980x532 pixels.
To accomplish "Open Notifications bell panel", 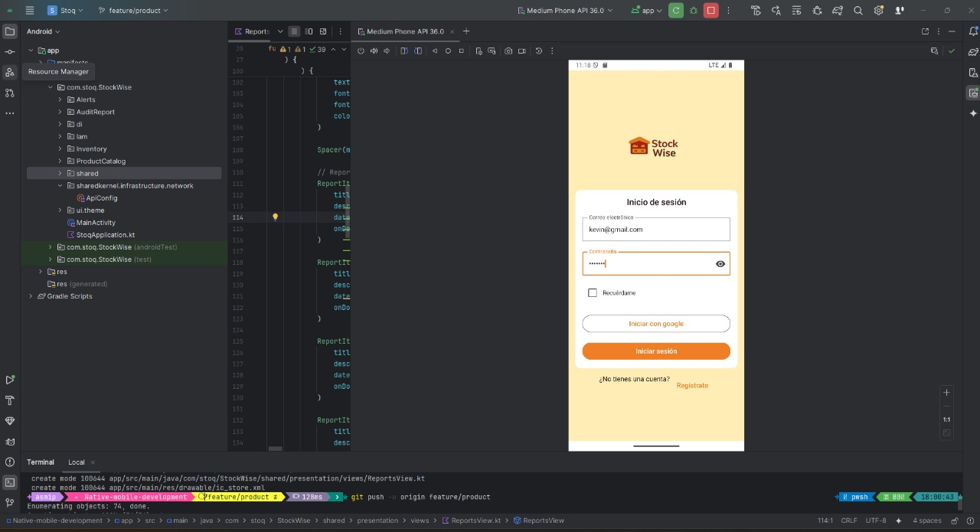I will click(973, 31).
